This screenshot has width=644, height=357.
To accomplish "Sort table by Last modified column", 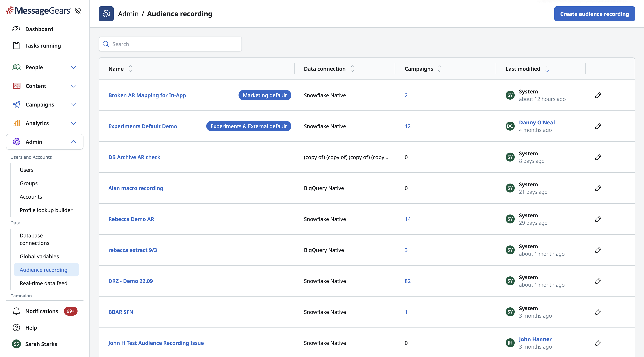I will [x=547, y=69].
